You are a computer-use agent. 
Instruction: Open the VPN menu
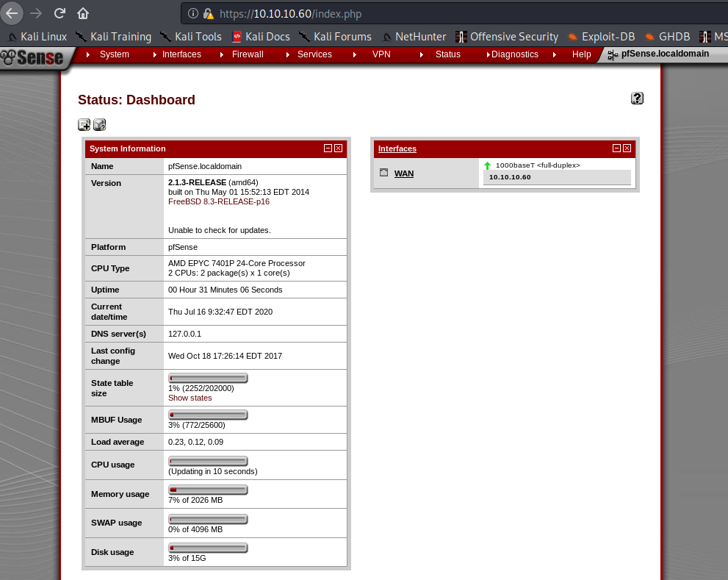[381, 54]
